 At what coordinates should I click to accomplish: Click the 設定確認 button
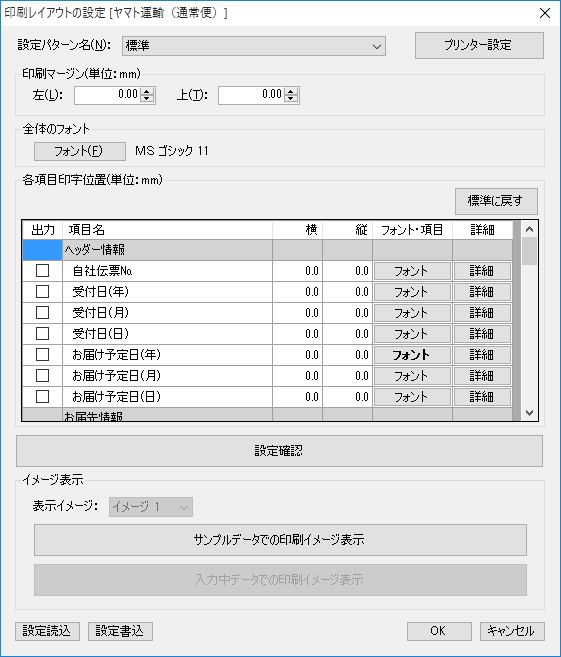[x=279, y=451]
